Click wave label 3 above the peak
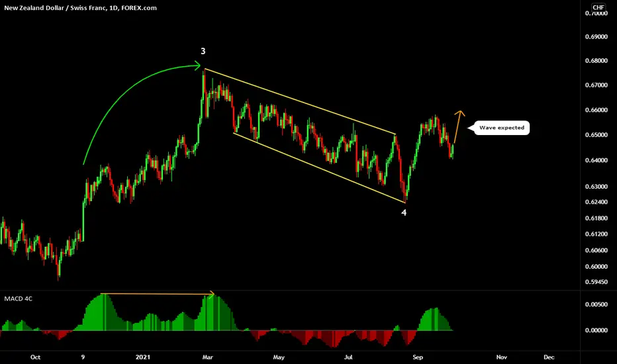The width and height of the screenshot is (617, 364). (203, 51)
